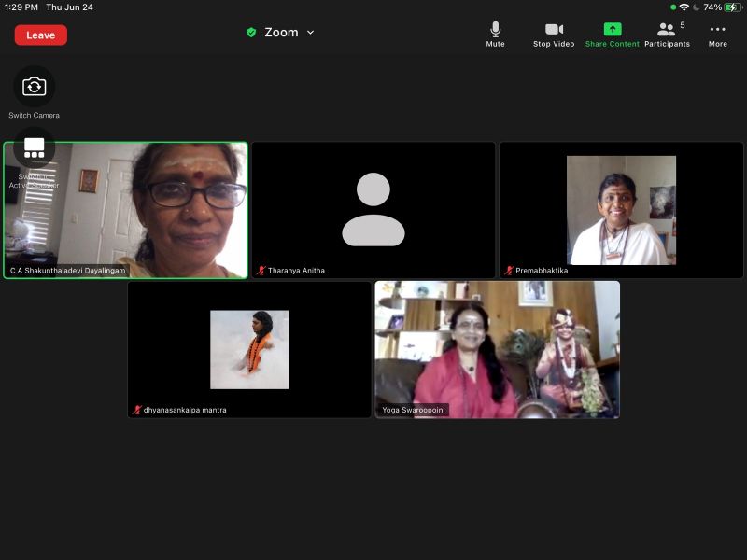Open the More options menu

point(717,34)
